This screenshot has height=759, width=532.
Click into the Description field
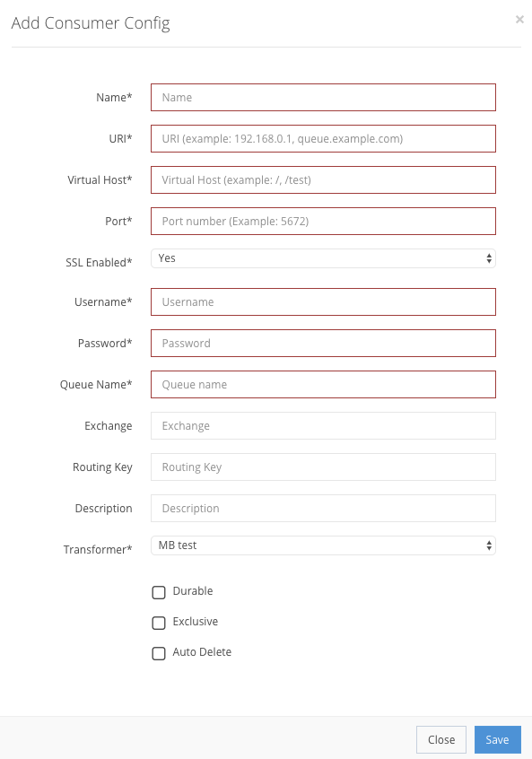pos(323,509)
